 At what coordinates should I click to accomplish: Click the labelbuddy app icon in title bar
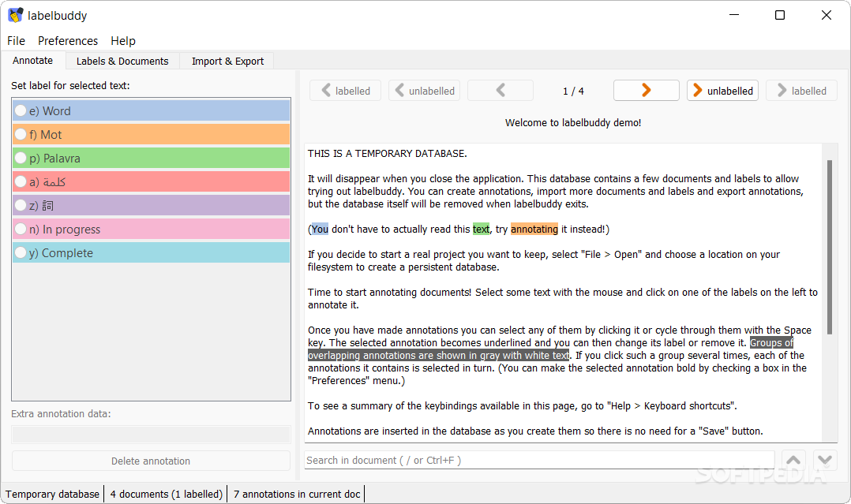point(16,15)
